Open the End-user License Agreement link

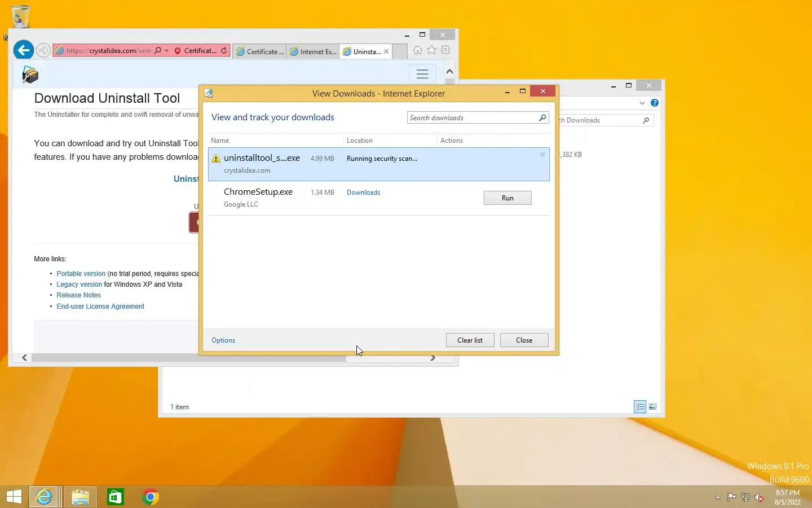[x=100, y=306]
